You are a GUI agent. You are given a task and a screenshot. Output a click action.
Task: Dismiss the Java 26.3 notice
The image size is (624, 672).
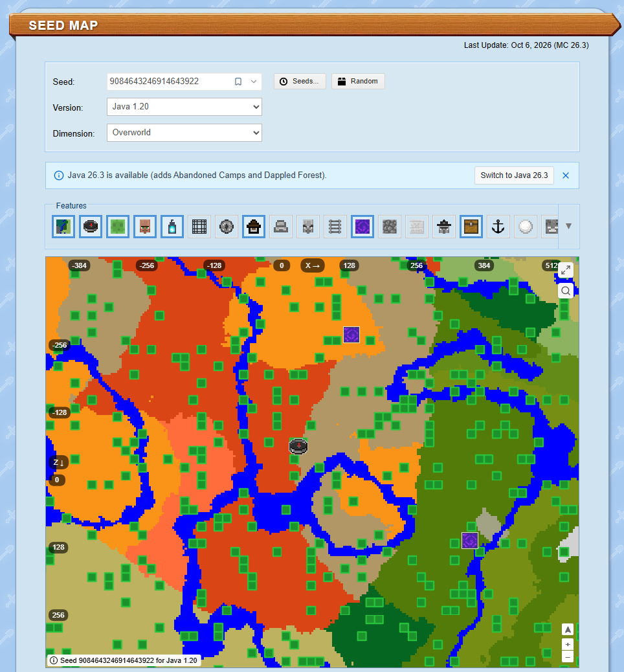click(x=566, y=175)
